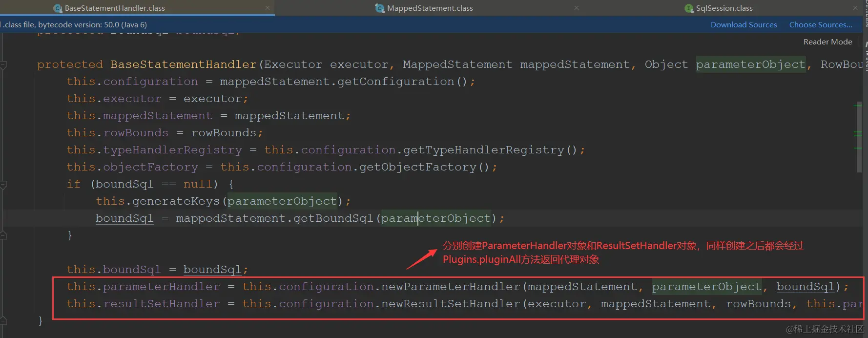This screenshot has height=338, width=868.
Task: Click the parameterObject parameter in the constructor signature
Action: 750,64
